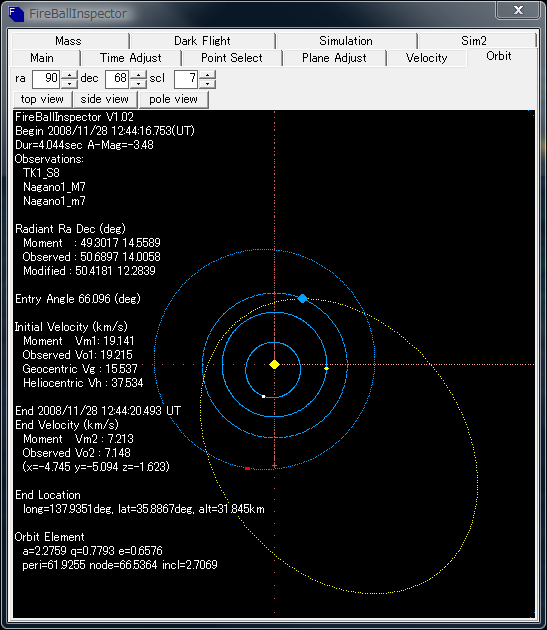547x630 pixels.
Task: Increase the dec value with up arrow
Action: [139, 75]
